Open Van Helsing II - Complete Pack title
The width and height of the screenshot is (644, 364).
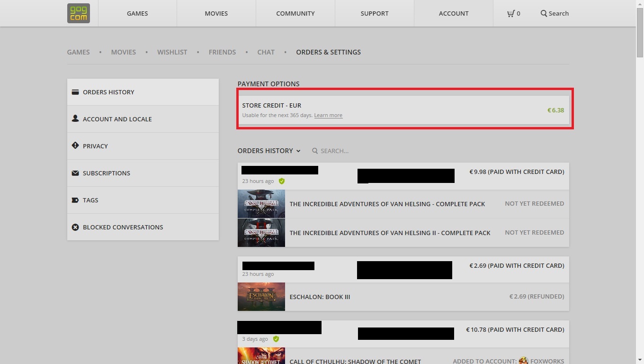tap(390, 233)
